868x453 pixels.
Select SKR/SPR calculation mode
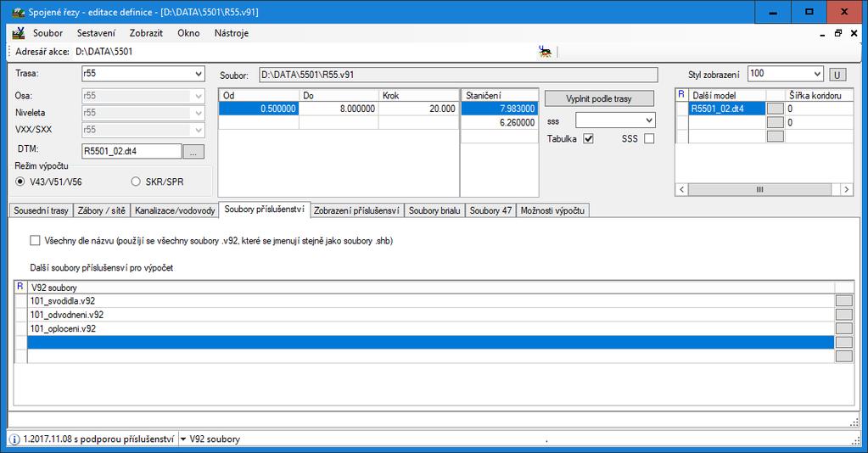click(x=136, y=182)
